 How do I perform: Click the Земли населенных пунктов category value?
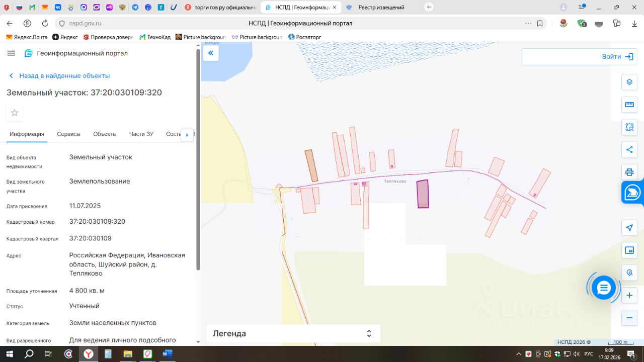[x=113, y=323]
